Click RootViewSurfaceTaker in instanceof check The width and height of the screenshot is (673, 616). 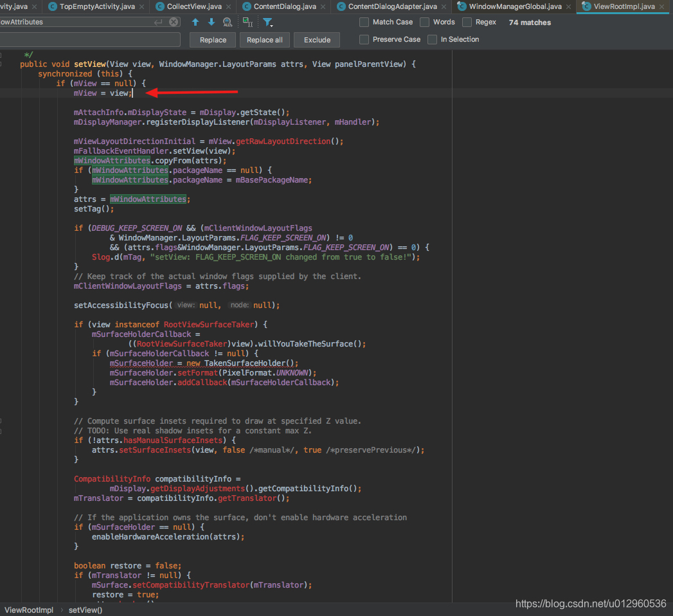coord(209,325)
